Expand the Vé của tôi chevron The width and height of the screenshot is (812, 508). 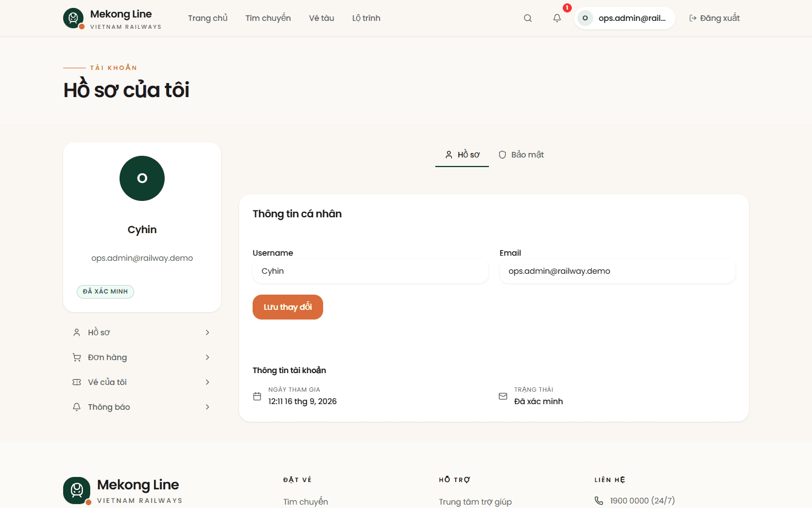click(208, 382)
